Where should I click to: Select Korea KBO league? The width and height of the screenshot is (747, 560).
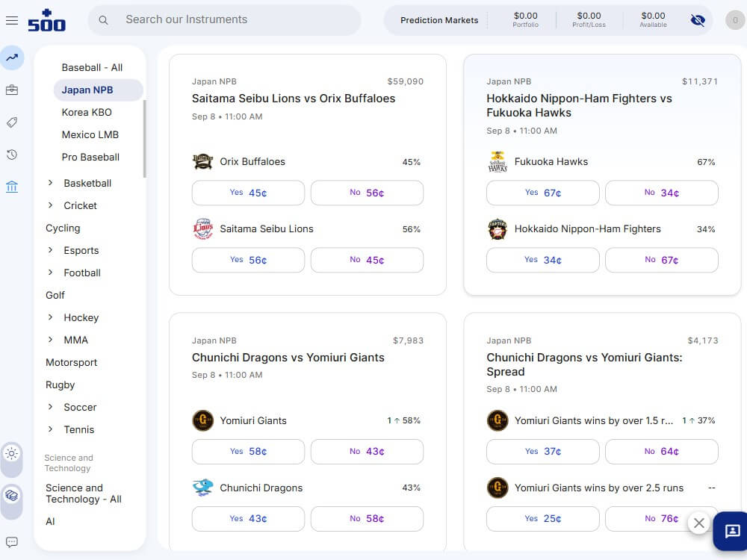87,113
